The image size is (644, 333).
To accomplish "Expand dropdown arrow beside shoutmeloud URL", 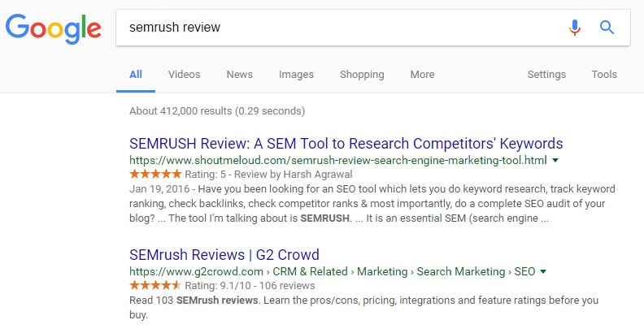I will [555, 161].
